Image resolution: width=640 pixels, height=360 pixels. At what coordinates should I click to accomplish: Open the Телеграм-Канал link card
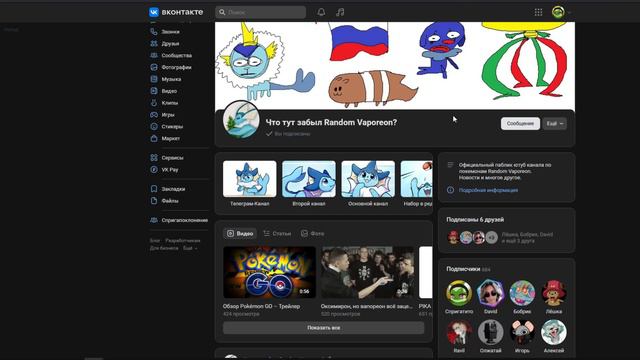click(x=249, y=183)
